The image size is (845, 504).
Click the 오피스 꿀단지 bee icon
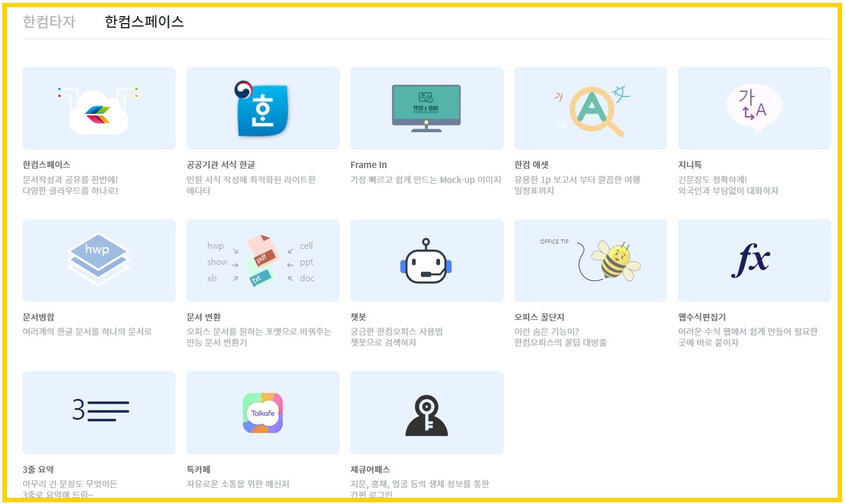(590, 260)
